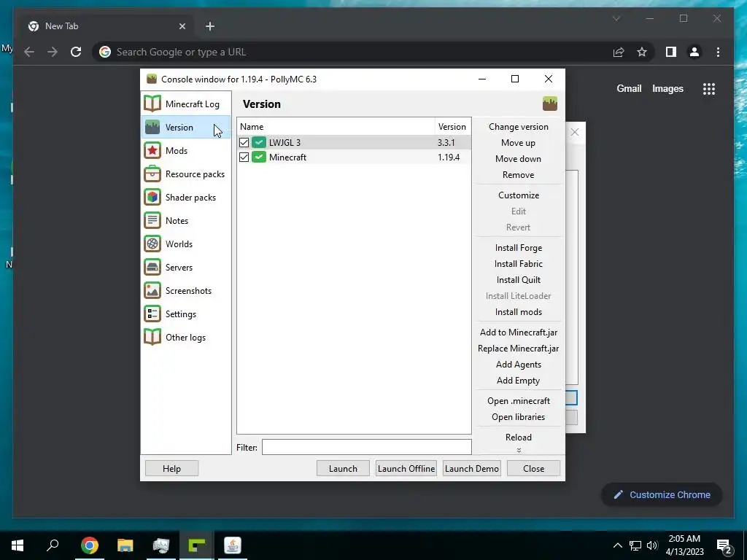This screenshot has height=560, width=747.
Task: Click the green status icon for Minecraft
Action: [x=259, y=157]
